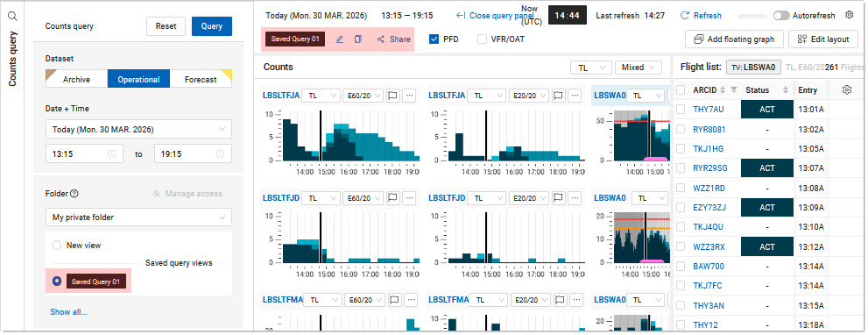868x335 pixels.
Task: Switch to the Operational dataset tab
Action: coord(138,79)
